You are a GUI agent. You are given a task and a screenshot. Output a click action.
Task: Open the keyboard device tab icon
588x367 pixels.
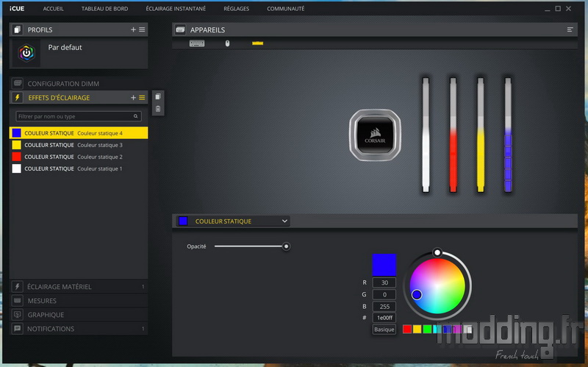pyautogui.click(x=197, y=43)
